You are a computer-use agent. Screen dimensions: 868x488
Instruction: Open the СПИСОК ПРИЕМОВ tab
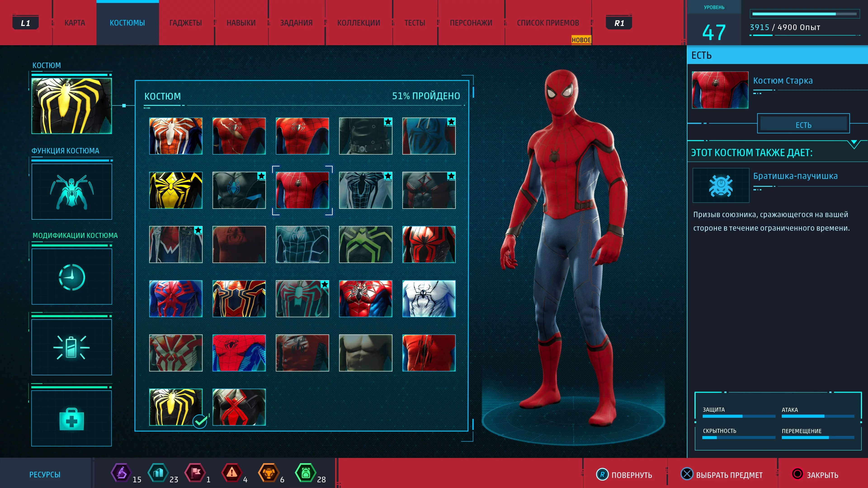point(548,23)
